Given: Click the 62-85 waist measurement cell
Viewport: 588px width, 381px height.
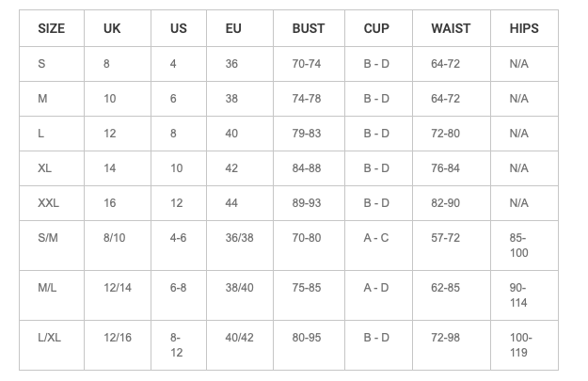Looking at the screenshot, I should (445, 288).
